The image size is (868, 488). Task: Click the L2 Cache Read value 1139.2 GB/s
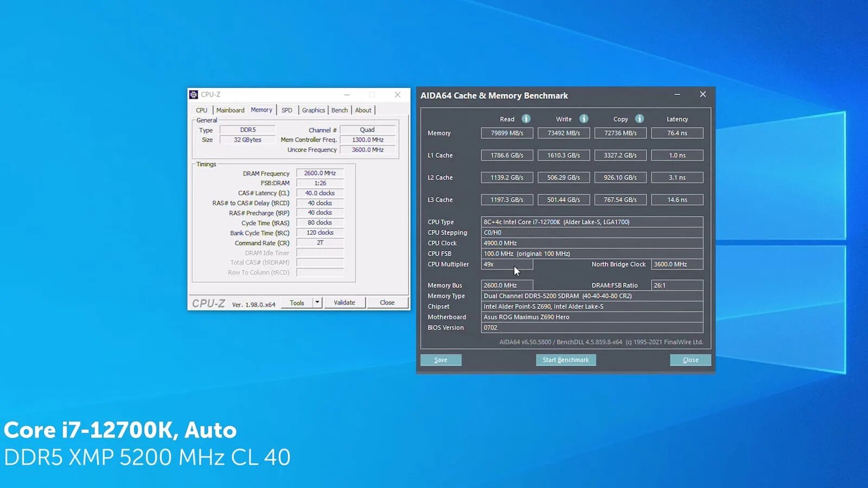pos(507,177)
